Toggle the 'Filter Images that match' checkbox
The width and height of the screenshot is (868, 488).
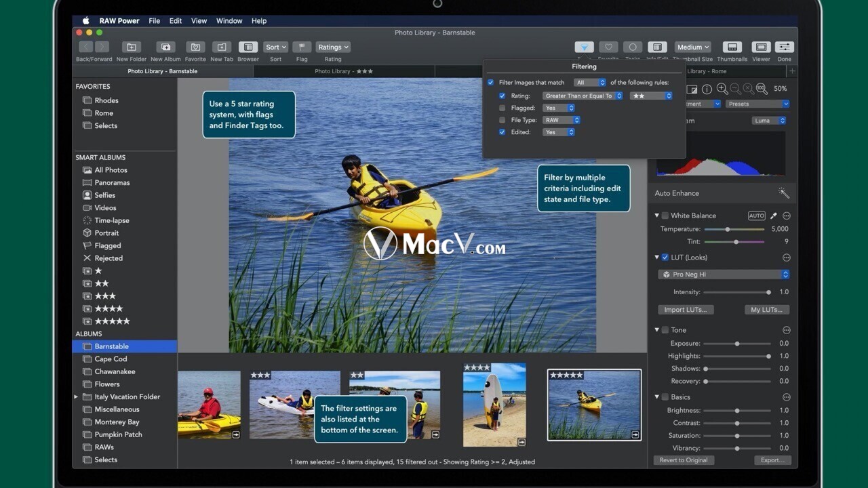(x=491, y=83)
